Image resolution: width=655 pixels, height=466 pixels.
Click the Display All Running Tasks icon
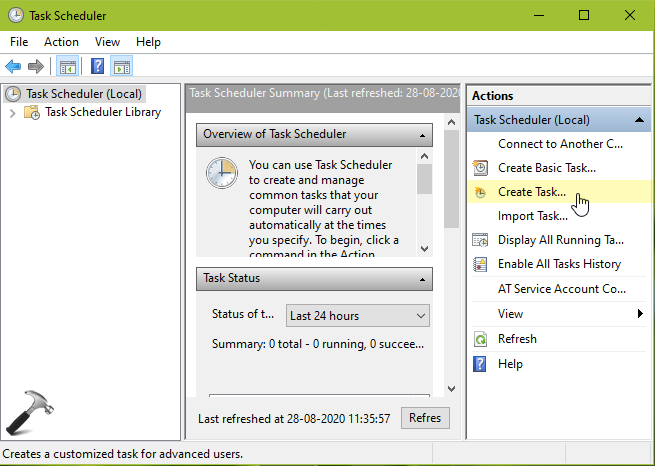pyautogui.click(x=480, y=240)
